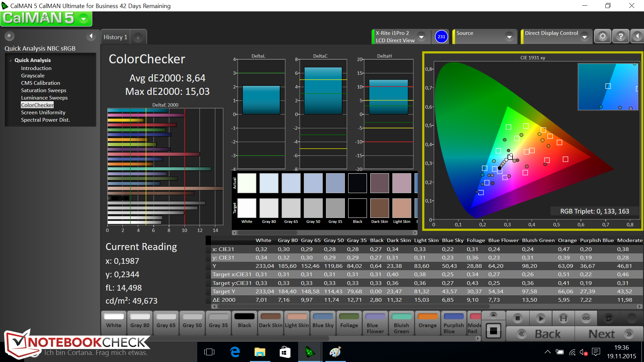Viewport: 644px width, 362px height.
Task: Go to the Grayscale workflow step
Action: click(x=33, y=75)
